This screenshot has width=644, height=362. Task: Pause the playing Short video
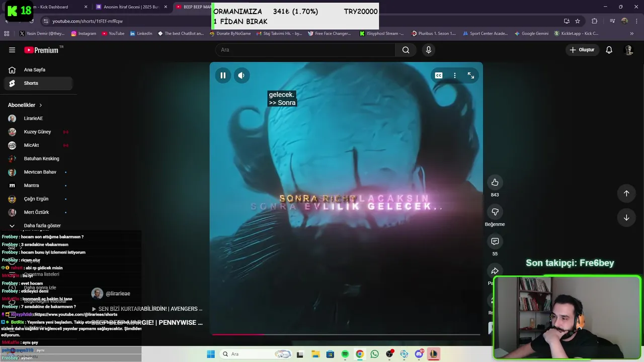pos(223,75)
